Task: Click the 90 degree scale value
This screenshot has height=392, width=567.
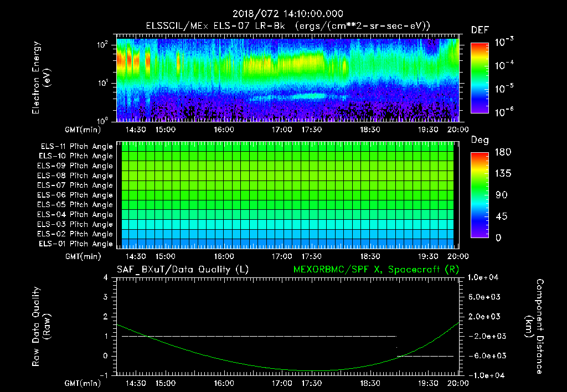Action: pos(502,195)
